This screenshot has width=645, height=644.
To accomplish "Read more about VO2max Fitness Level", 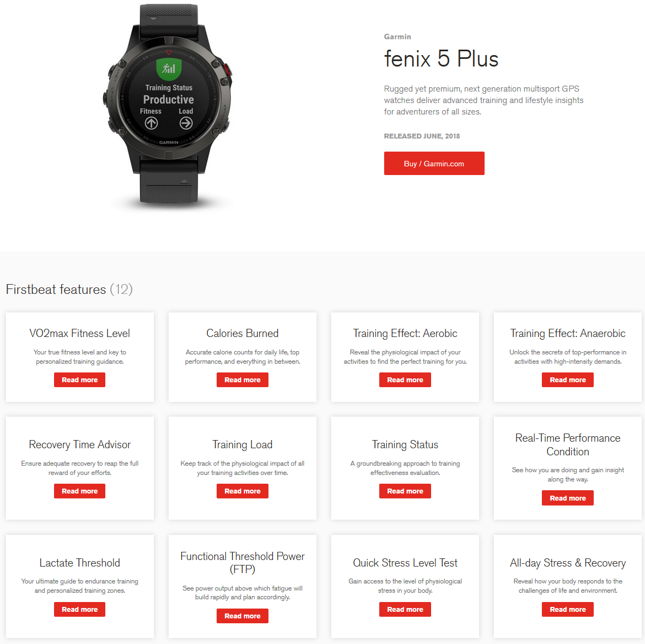I will [79, 380].
